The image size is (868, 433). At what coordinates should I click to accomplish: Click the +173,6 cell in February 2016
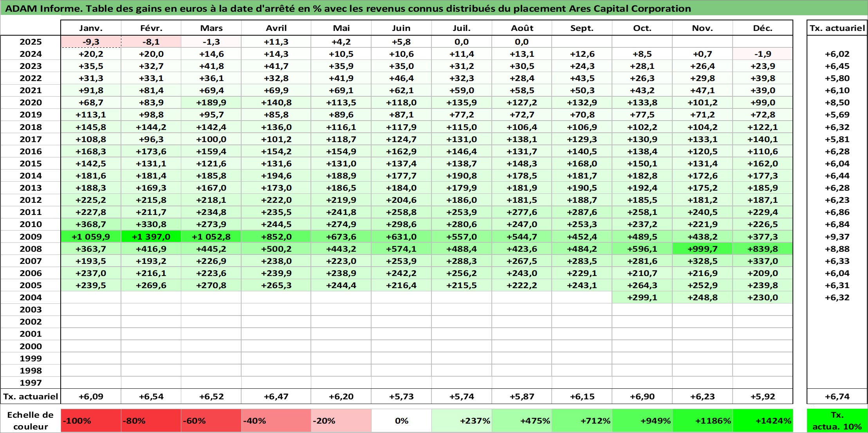151,152
